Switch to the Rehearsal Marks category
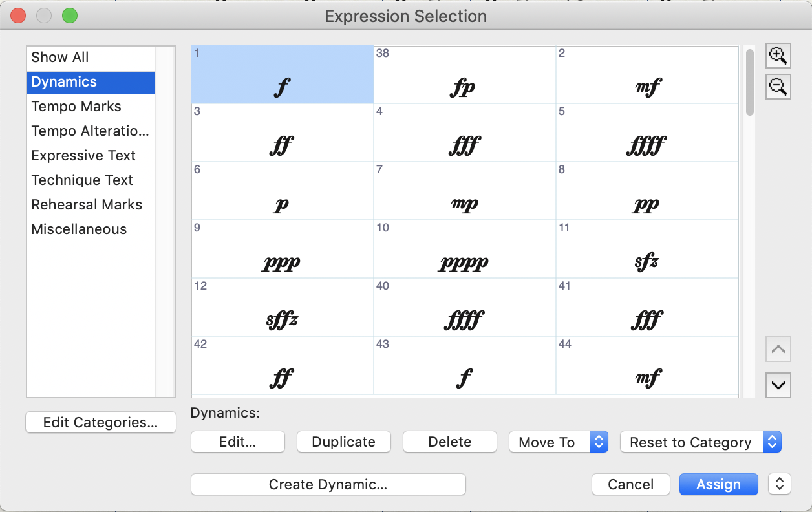Viewport: 812px width, 512px height. (87, 205)
